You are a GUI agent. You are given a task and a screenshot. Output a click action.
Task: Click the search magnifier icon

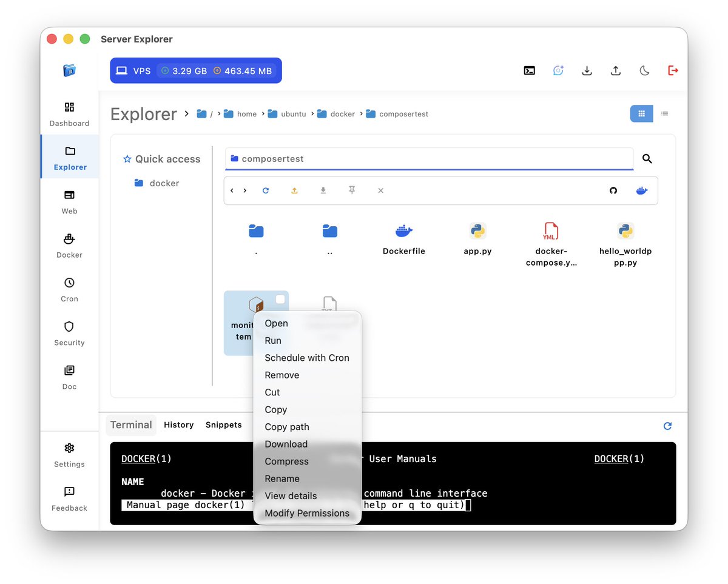pyautogui.click(x=647, y=159)
